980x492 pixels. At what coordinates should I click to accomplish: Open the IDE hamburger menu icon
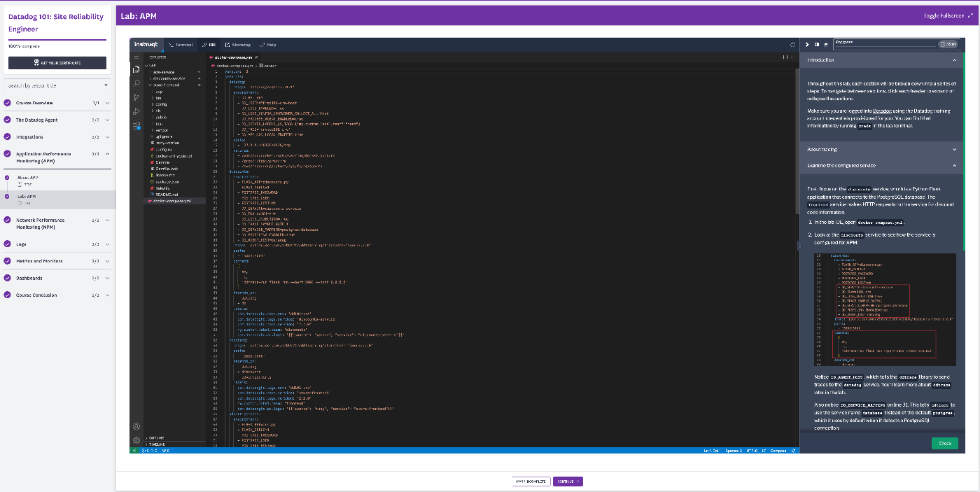[x=136, y=56]
